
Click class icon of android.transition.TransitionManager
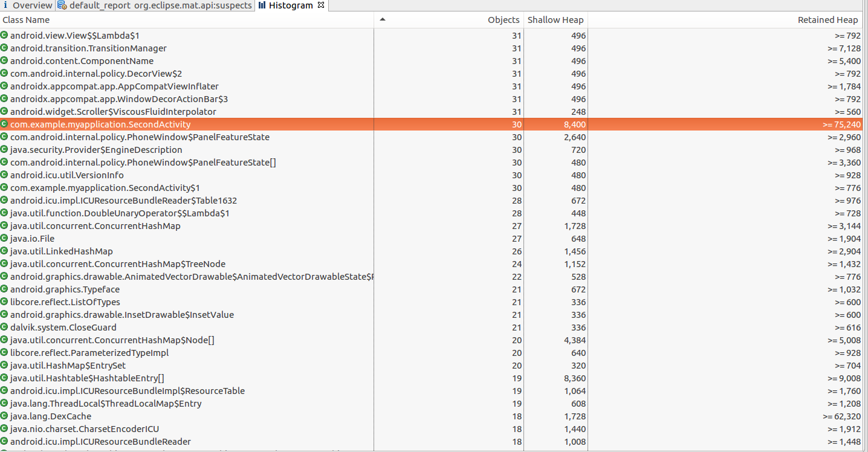coord(4,48)
